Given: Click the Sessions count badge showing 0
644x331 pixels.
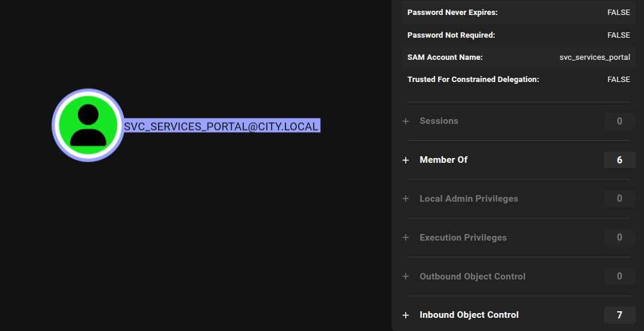Looking at the screenshot, I should click(619, 121).
